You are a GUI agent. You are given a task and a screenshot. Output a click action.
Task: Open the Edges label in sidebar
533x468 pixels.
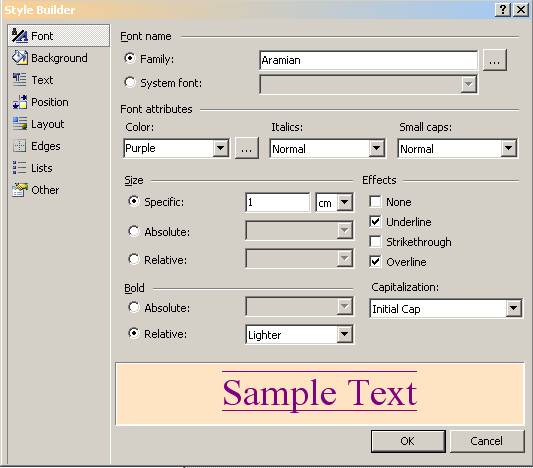point(46,146)
